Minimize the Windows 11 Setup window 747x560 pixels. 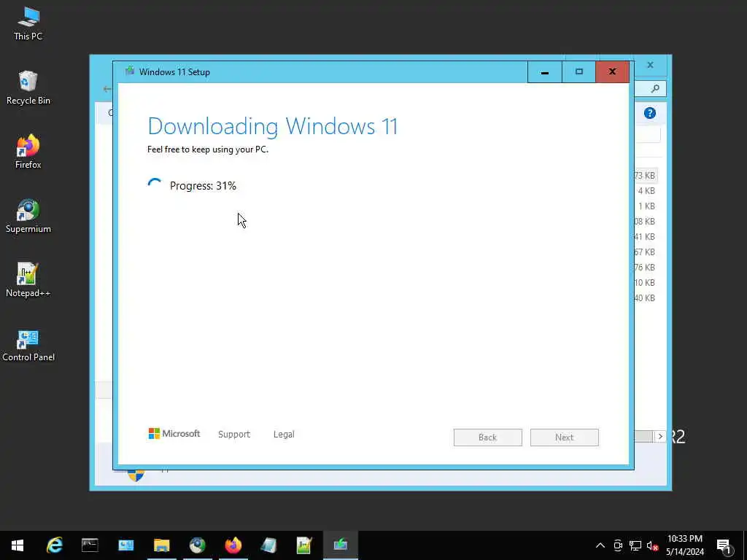tap(544, 72)
